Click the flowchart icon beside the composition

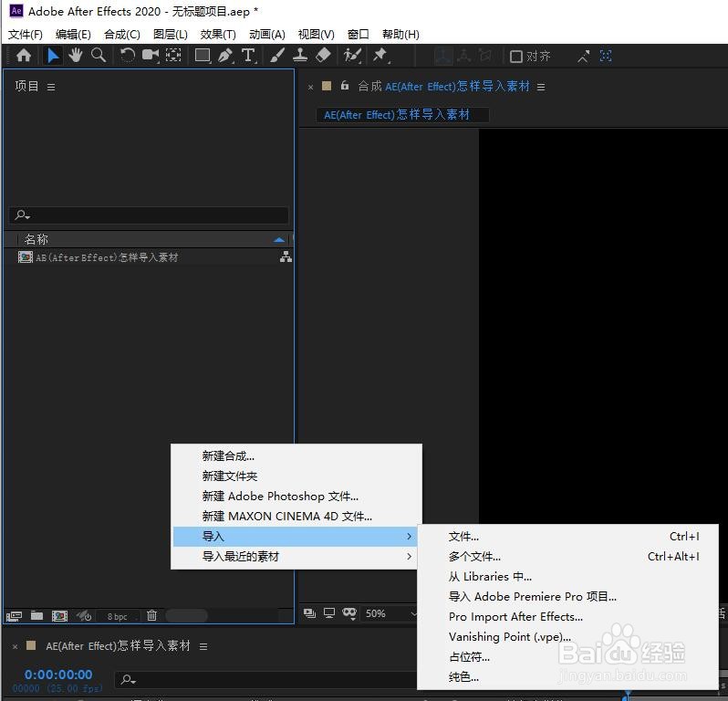click(286, 256)
